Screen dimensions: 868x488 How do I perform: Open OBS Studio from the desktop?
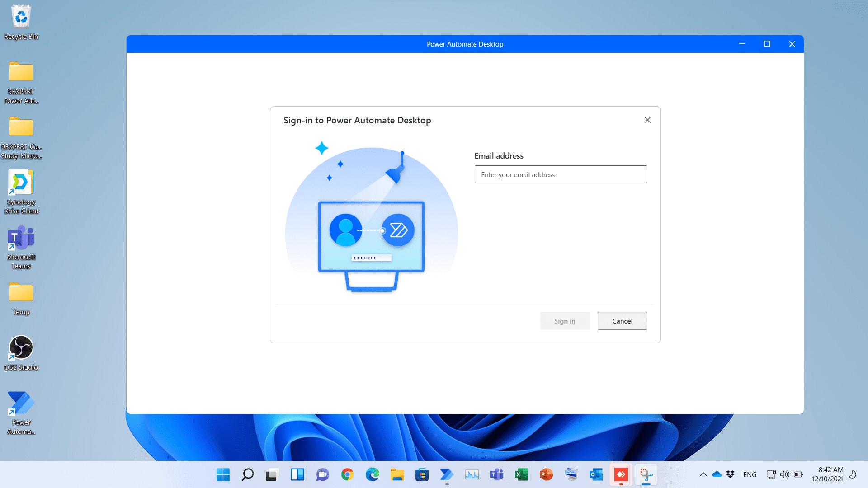point(21,348)
